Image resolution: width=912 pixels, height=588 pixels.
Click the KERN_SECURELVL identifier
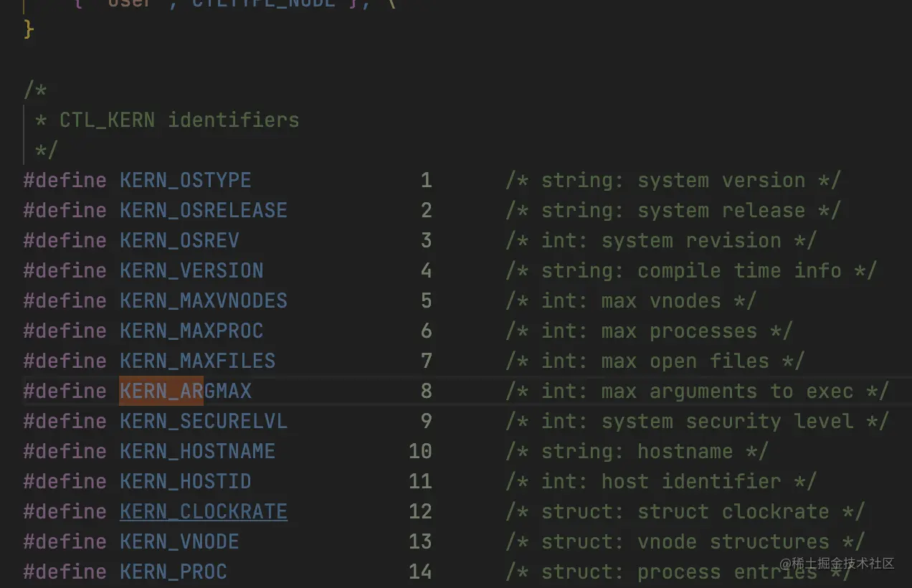[204, 421]
